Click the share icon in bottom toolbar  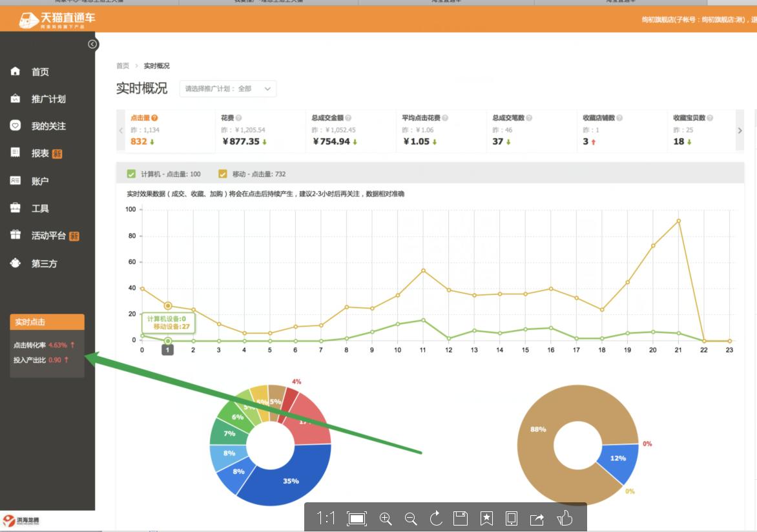(537, 518)
